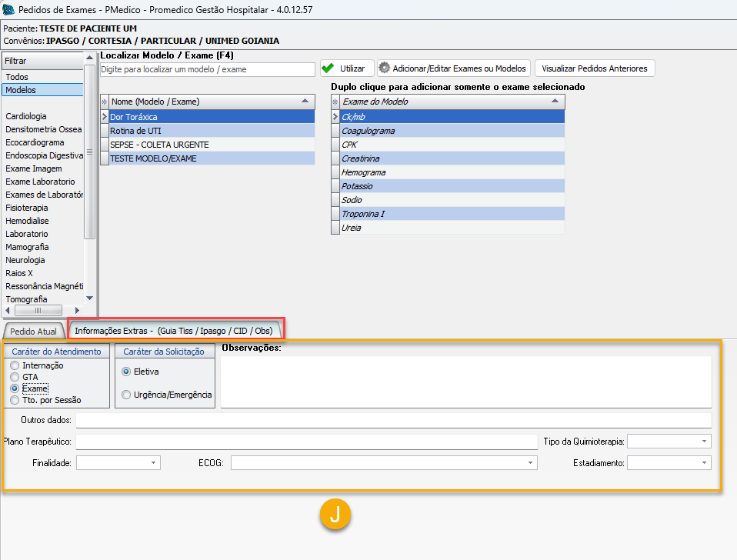737x560 pixels.
Task: Click the asterisk icon in the Exame do Modelo header
Action: [335, 102]
